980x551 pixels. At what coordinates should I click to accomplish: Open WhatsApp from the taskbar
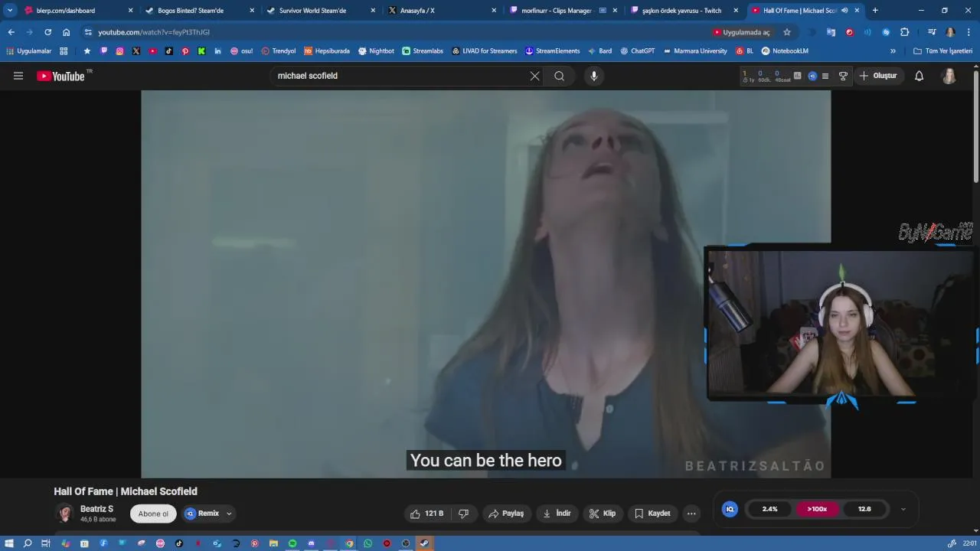(x=367, y=543)
